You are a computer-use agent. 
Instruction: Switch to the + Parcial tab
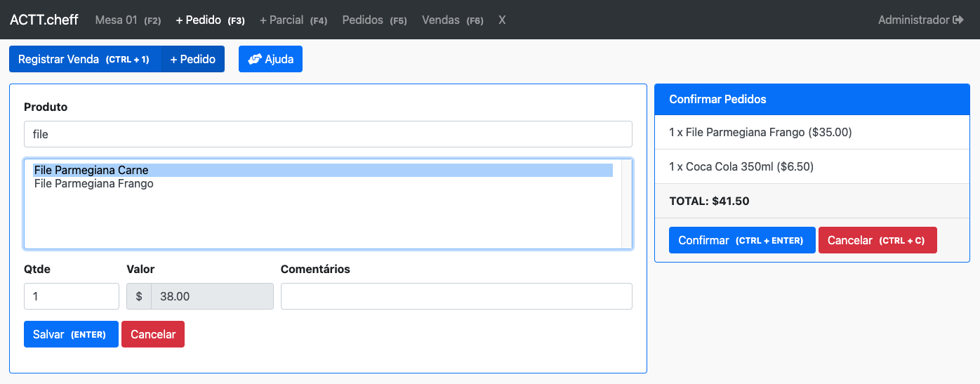[293, 20]
